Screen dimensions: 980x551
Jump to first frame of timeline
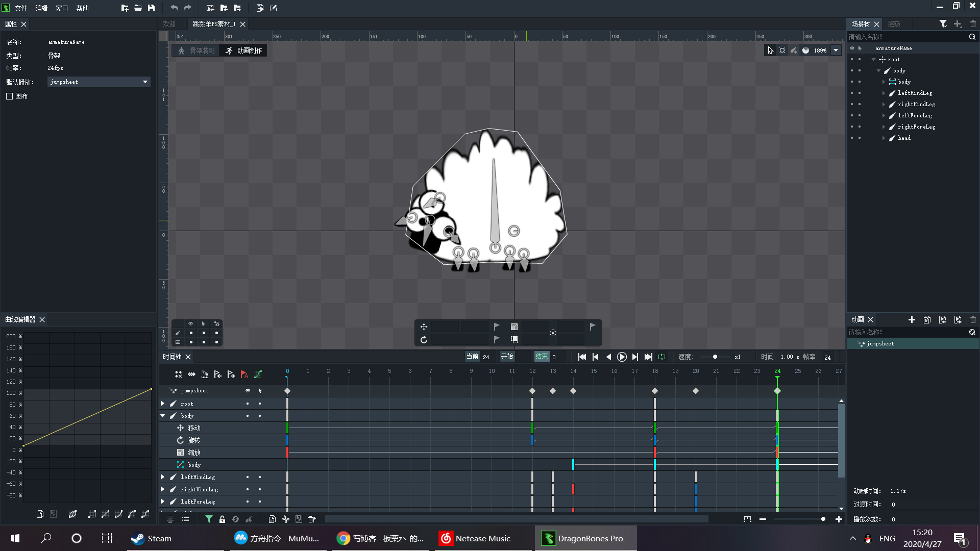click(x=582, y=357)
